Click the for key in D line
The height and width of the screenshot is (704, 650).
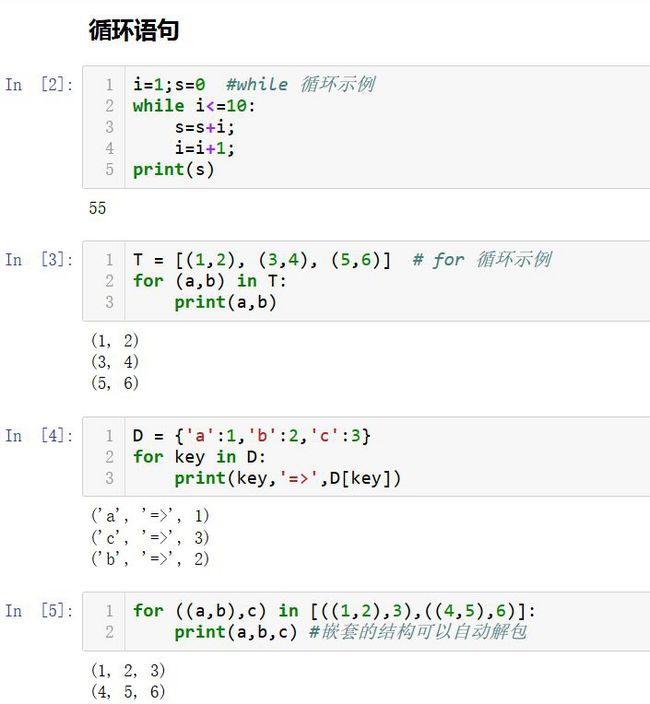pos(199,457)
